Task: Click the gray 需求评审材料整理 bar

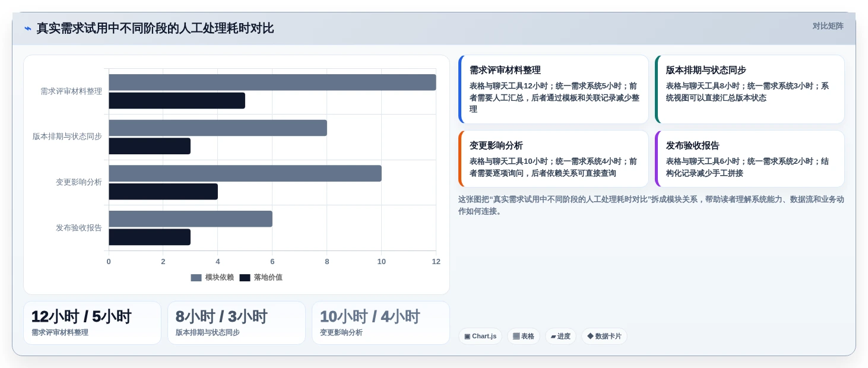Action: pos(273,83)
